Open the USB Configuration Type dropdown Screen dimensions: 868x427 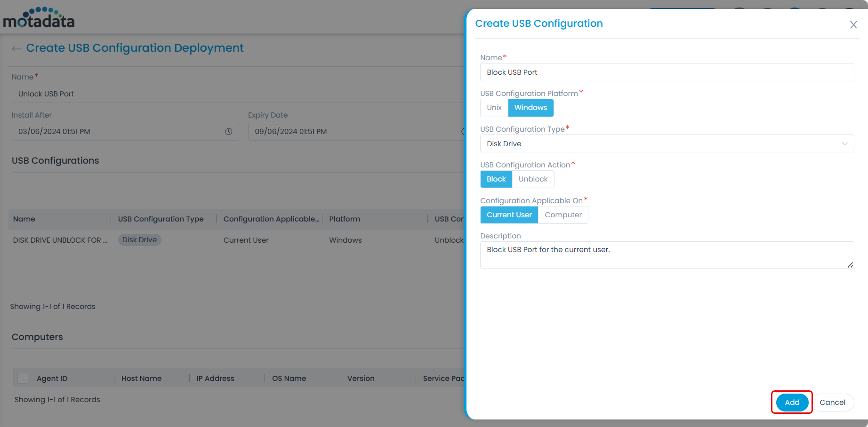point(667,143)
